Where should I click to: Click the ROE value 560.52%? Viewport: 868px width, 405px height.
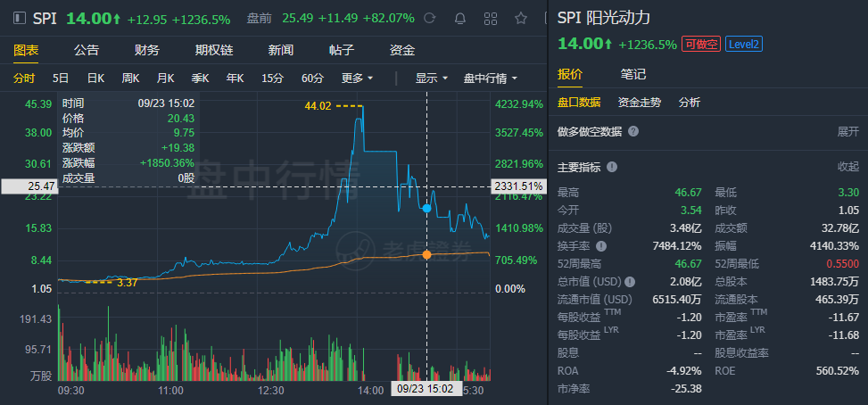pyautogui.click(x=838, y=371)
